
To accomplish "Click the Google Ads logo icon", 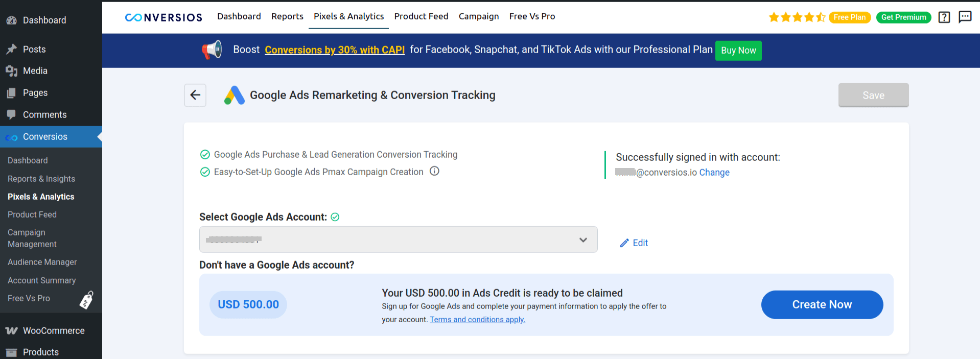I will click(235, 95).
